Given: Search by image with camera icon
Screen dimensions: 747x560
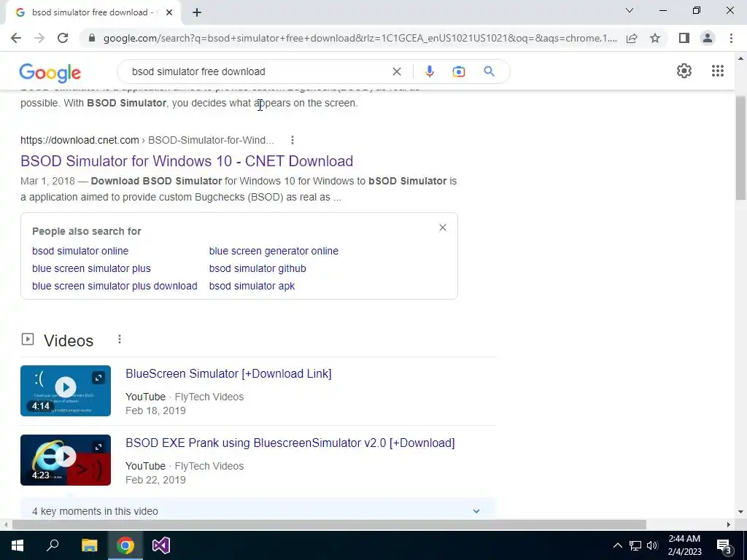Looking at the screenshot, I should 458,71.
